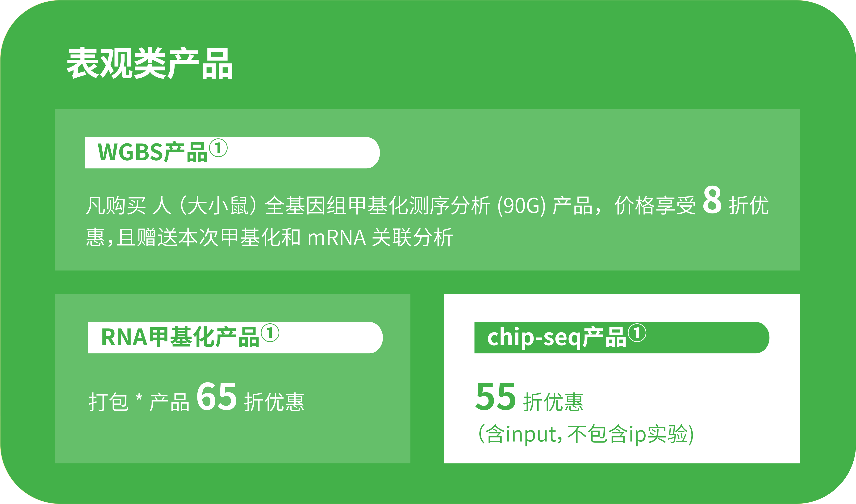
Task: Click the 价格享受 text before the 8
Action: [x=655, y=206]
